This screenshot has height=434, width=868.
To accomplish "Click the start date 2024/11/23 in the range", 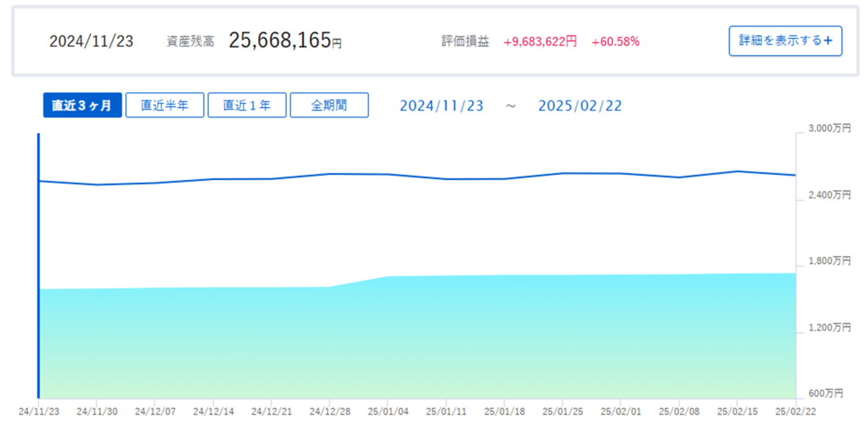I will 441,106.
